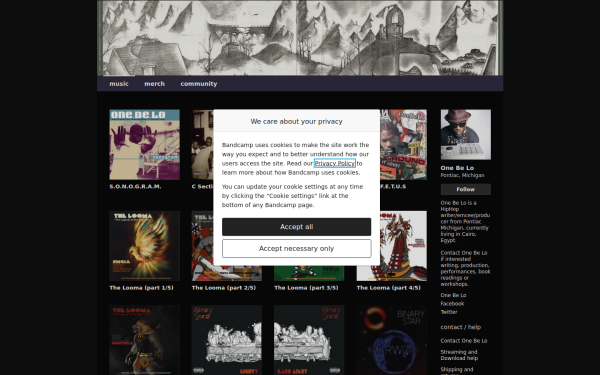
Task: Open the community tab
Action: point(199,83)
